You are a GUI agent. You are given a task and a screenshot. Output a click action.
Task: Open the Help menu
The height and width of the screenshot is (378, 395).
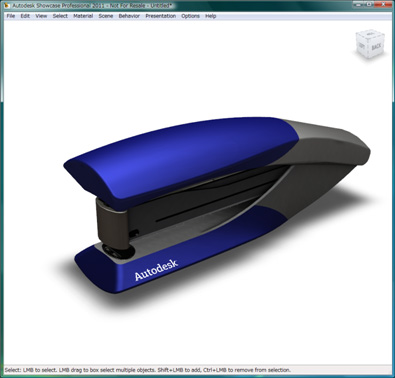coord(210,16)
